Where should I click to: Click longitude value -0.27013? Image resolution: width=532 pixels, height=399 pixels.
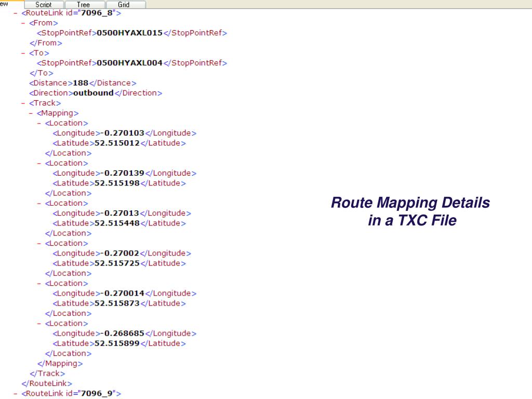120,213
